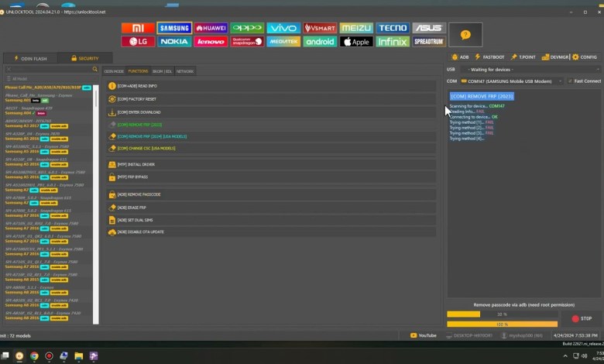Expand the All Model filter
The height and width of the screenshot is (364, 604).
click(x=17, y=79)
